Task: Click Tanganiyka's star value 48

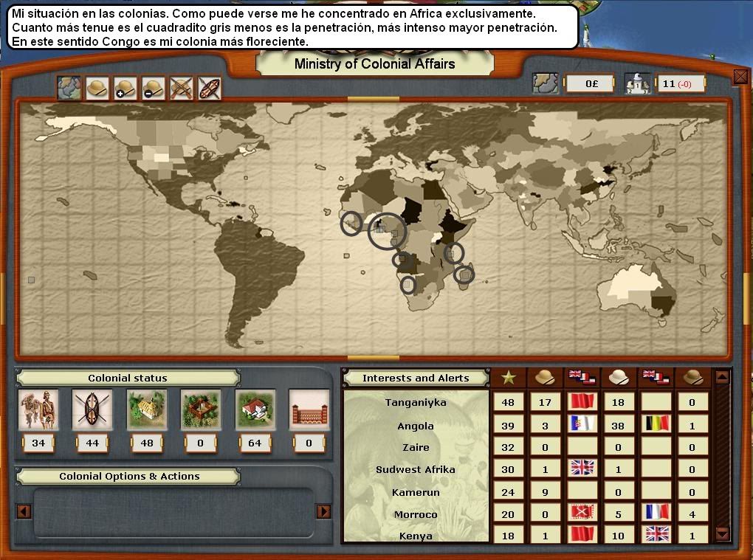Action: 508,402
